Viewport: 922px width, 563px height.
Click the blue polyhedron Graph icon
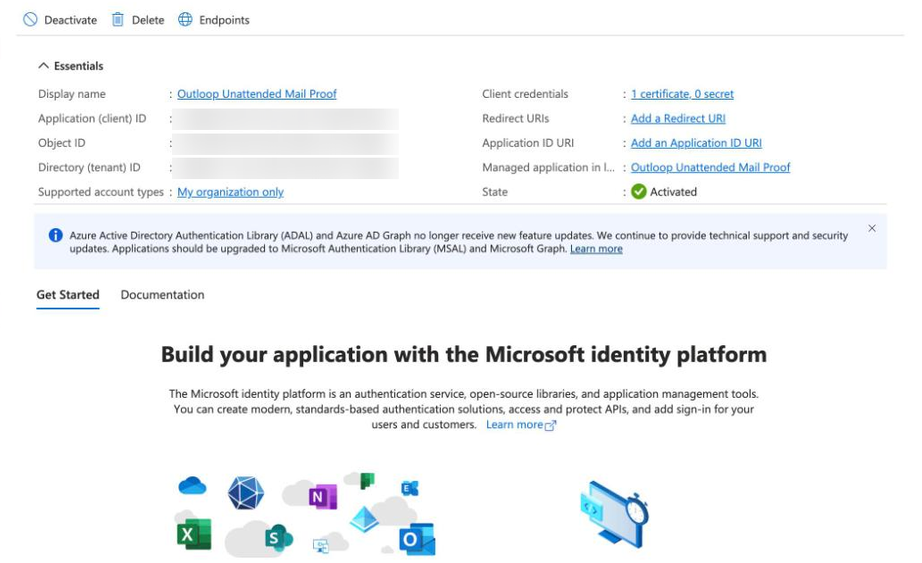[x=246, y=492]
